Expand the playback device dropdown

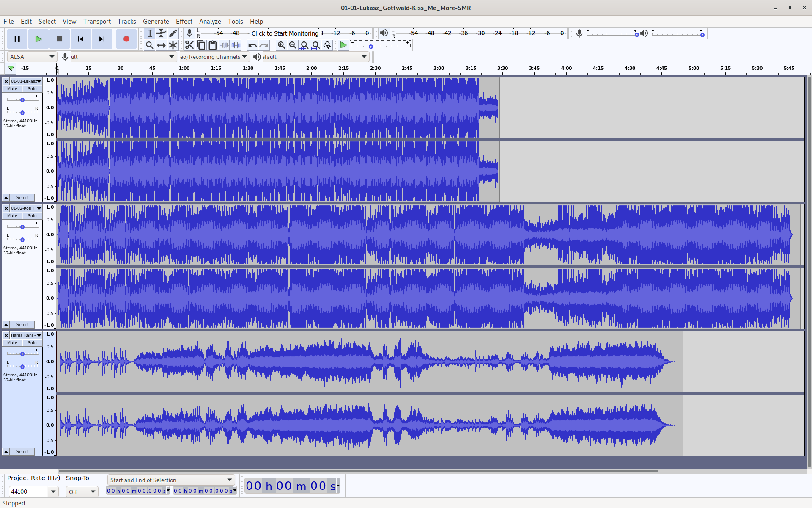pyautogui.click(x=315, y=57)
